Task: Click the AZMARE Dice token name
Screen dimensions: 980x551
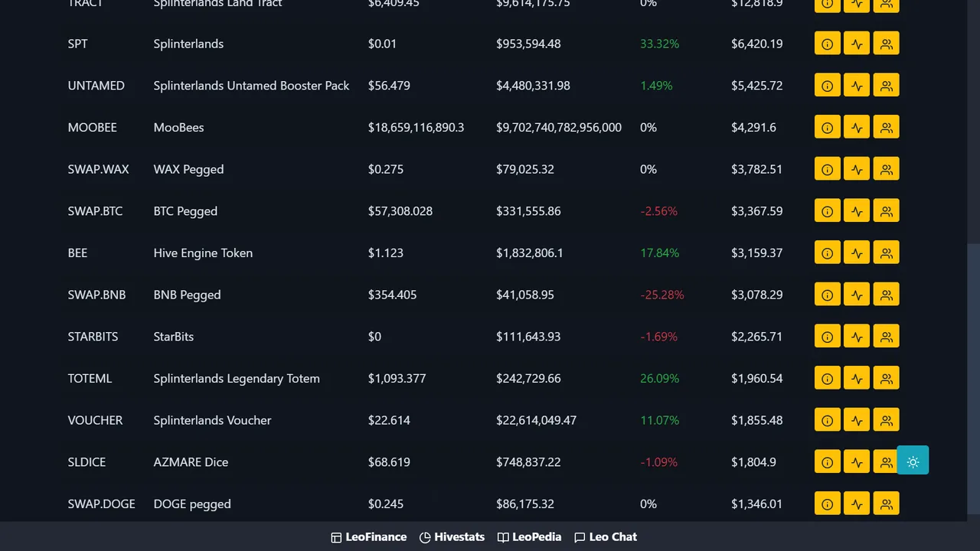Action: (191, 462)
